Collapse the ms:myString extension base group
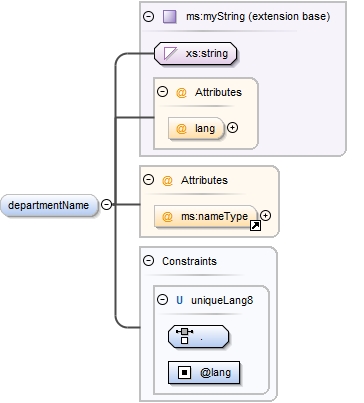 click(x=148, y=16)
